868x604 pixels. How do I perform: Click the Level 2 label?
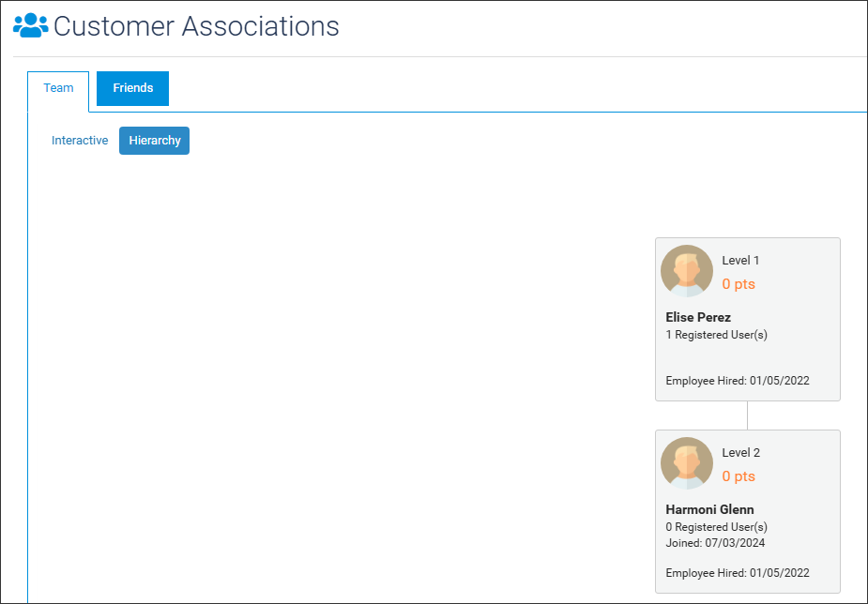(741, 452)
